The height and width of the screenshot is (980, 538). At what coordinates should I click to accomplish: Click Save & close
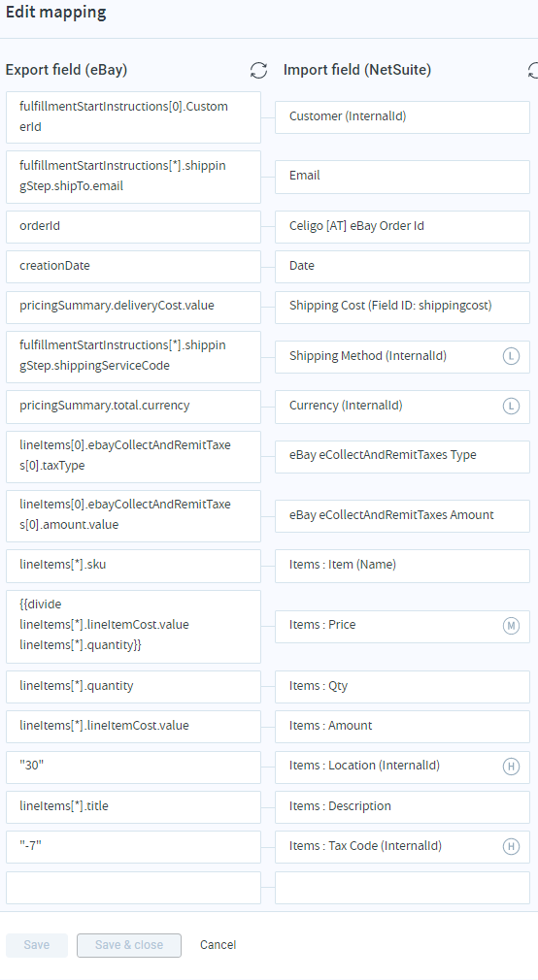129,945
